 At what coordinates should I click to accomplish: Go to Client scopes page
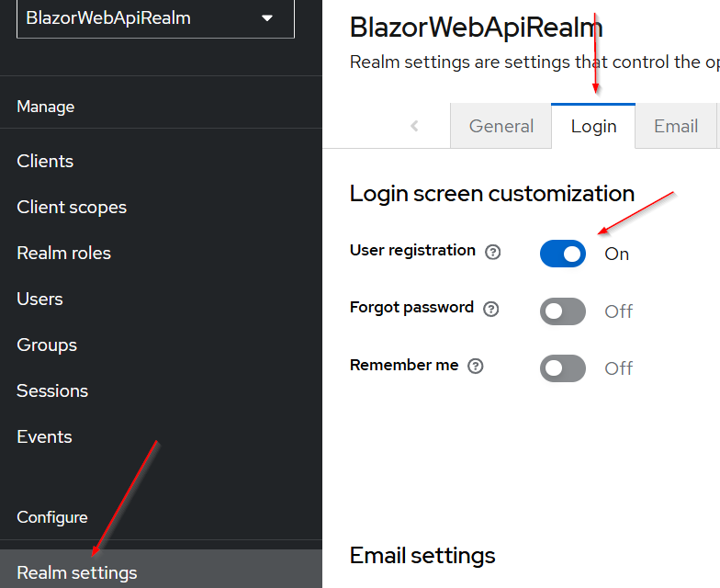coord(72,207)
